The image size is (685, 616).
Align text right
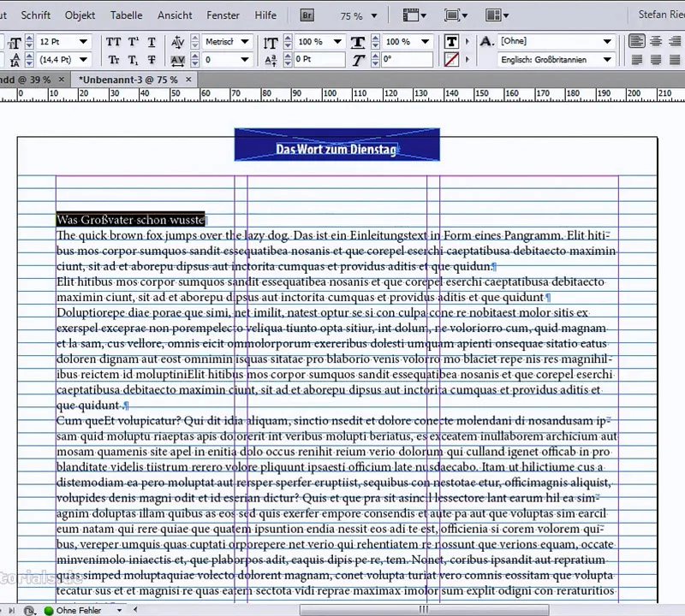(x=674, y=41)
